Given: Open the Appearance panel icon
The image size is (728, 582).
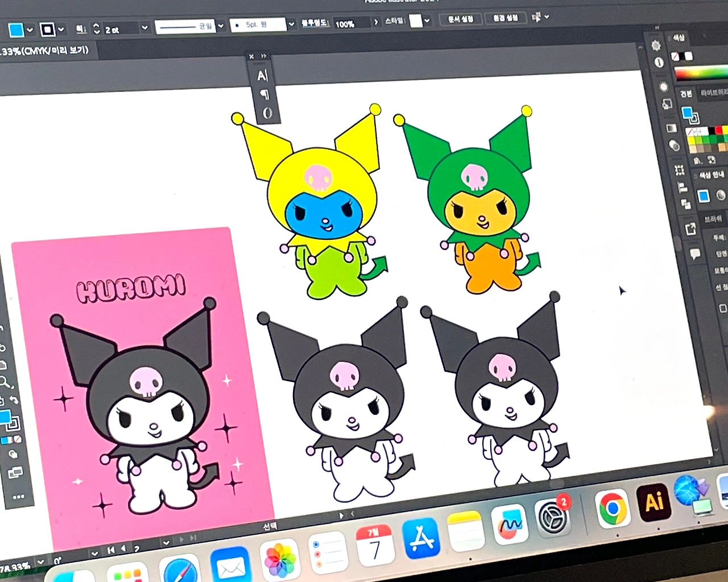Looking at the screenshot, I should pyautogui.click(x=663, y=86).
